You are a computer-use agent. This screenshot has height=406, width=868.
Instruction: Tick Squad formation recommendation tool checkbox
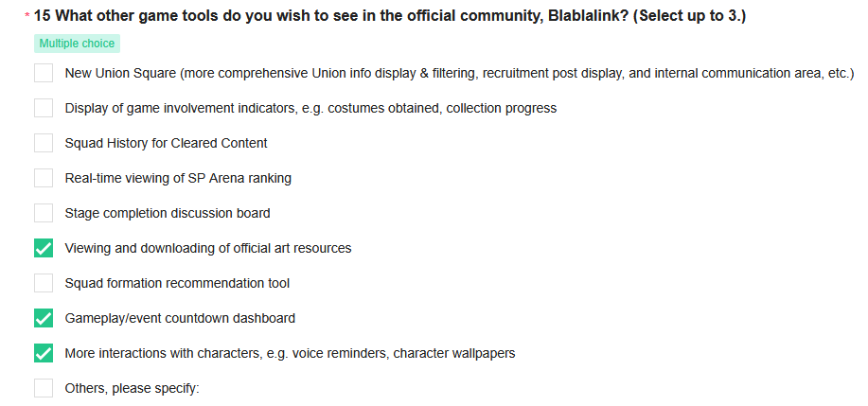coord(44,283)
